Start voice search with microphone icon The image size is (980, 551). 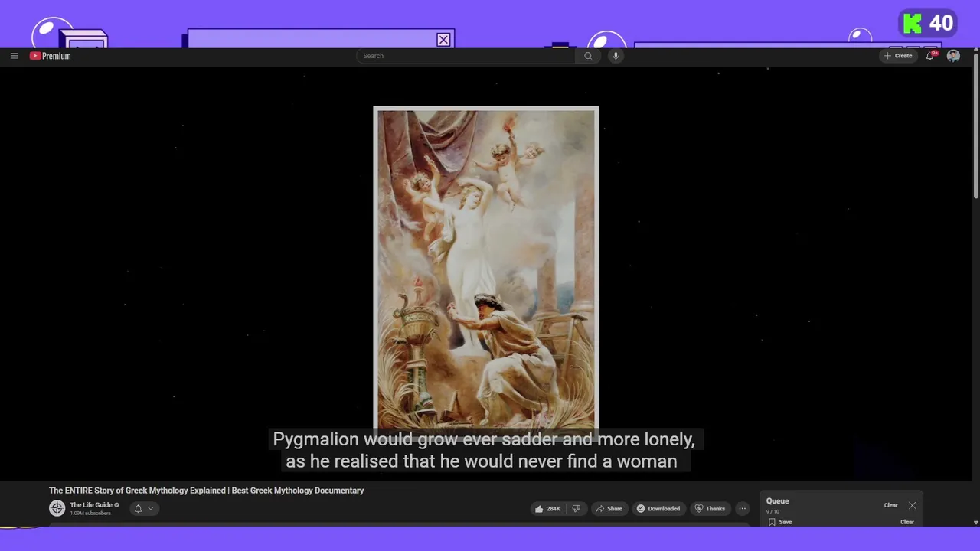615,56
